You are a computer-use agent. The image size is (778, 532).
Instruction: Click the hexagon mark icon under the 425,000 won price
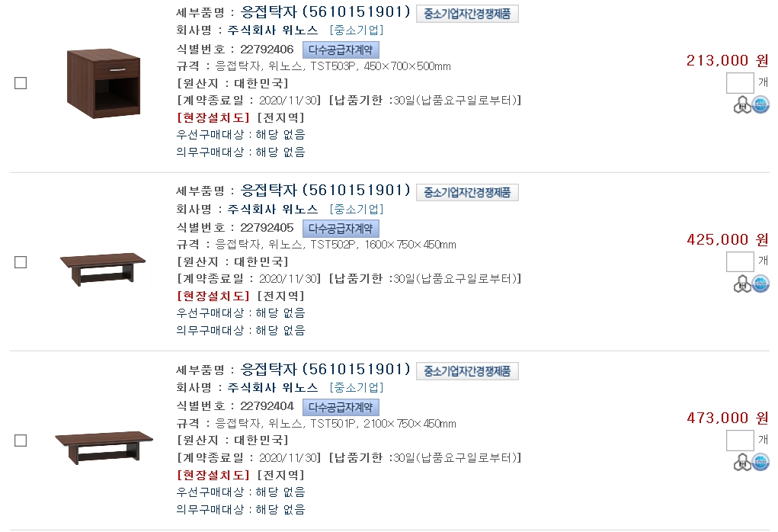741,284
